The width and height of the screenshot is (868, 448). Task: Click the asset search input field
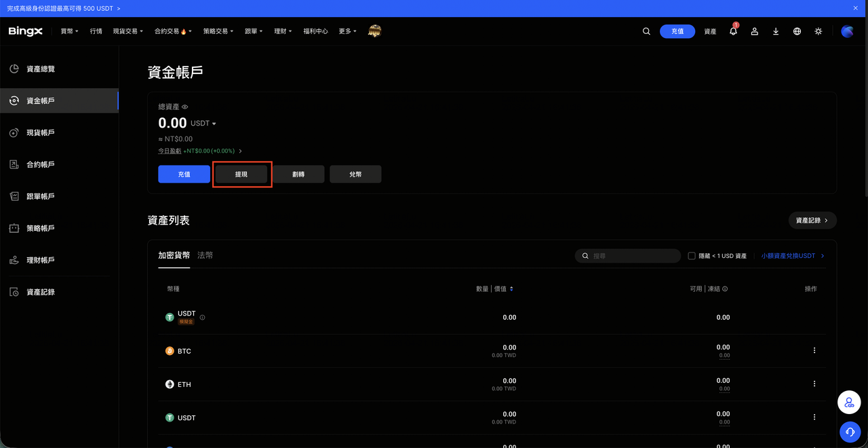point(633,256)
